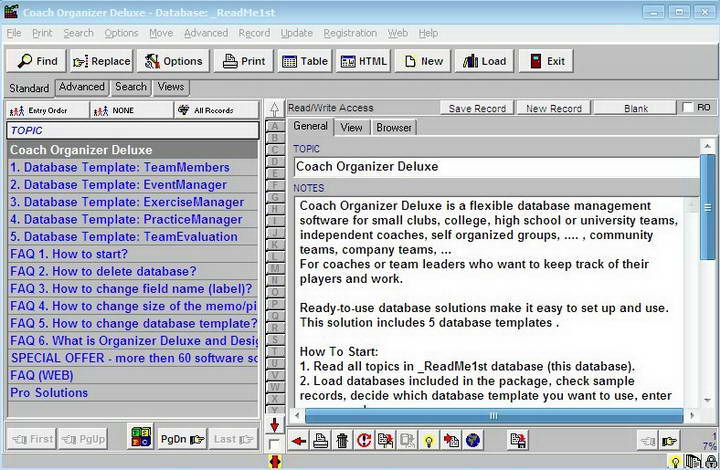The width and height of the screenshot is (720, 470).
Task: Click the record panel vertical scrollbar thumb
Action: coord(708,207)
